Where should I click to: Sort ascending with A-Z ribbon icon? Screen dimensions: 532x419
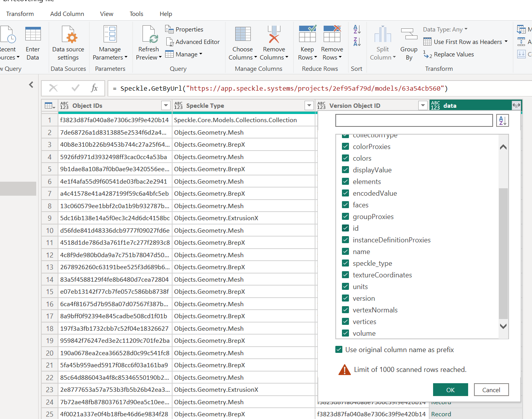point(357,29)
